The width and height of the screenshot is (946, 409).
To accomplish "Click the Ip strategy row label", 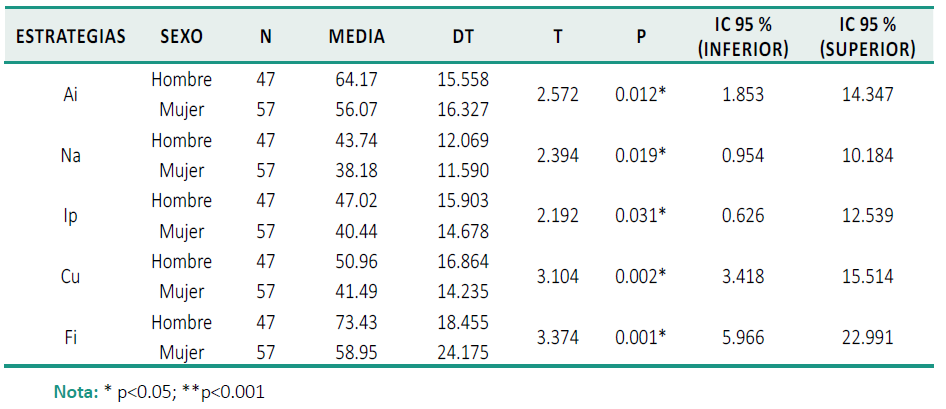I will pyautogui.click(x=71, y=216).
